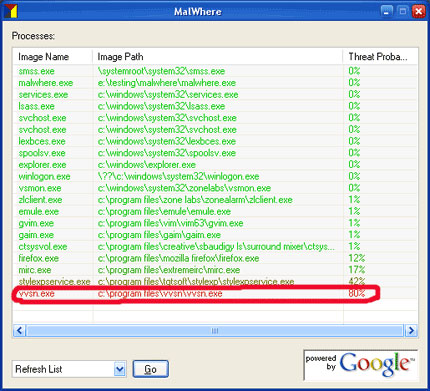The image size is (430, 391).
Task: Click path c:\program files\gaim\gaim.exe
Action: [x=159, y=235]
